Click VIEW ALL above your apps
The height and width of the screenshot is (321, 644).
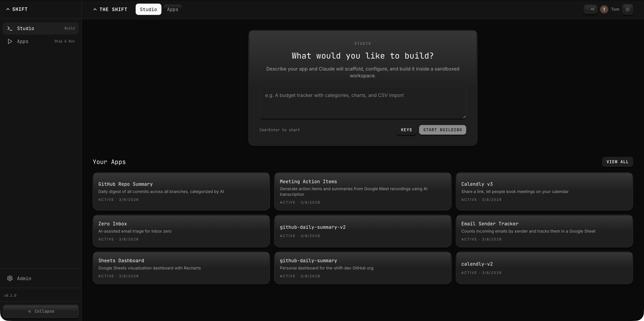[x=618, y=162]
